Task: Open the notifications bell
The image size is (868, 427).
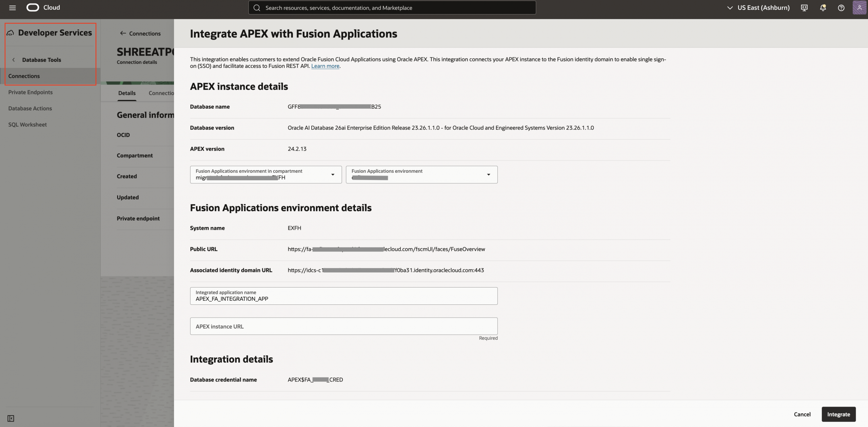Action: tap(823, 8)
